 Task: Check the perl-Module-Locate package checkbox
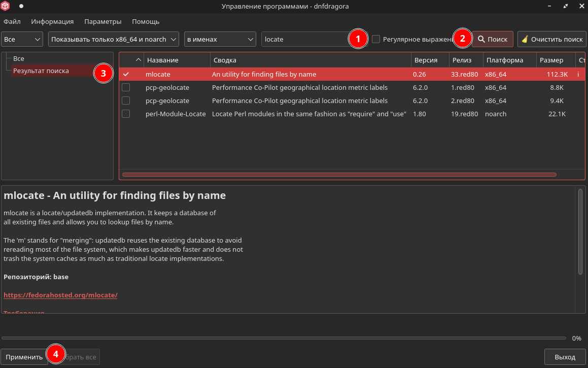(126, 114)
